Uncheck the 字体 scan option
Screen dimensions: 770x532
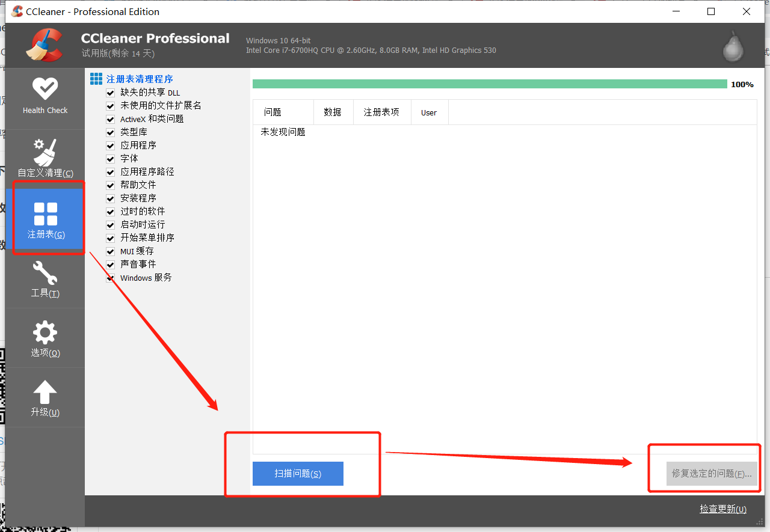point(110,158)
